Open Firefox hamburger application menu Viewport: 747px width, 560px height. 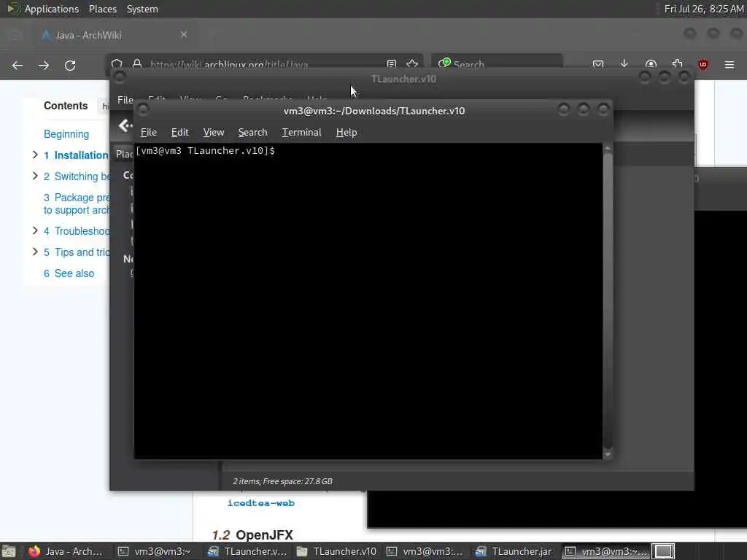(729, 64)
